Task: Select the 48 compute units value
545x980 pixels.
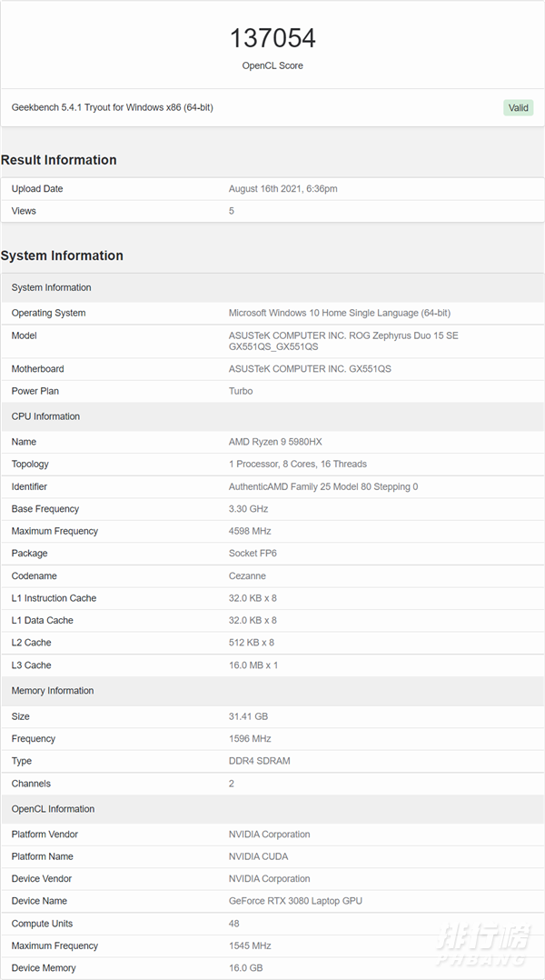Action: click(234, 924)
